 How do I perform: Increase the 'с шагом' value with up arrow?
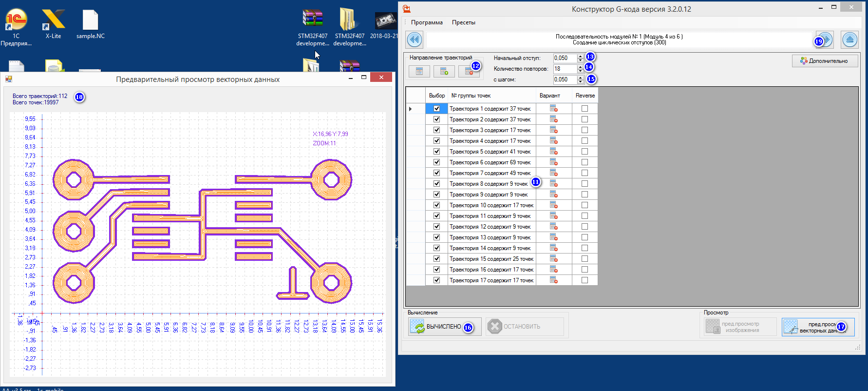580,78
